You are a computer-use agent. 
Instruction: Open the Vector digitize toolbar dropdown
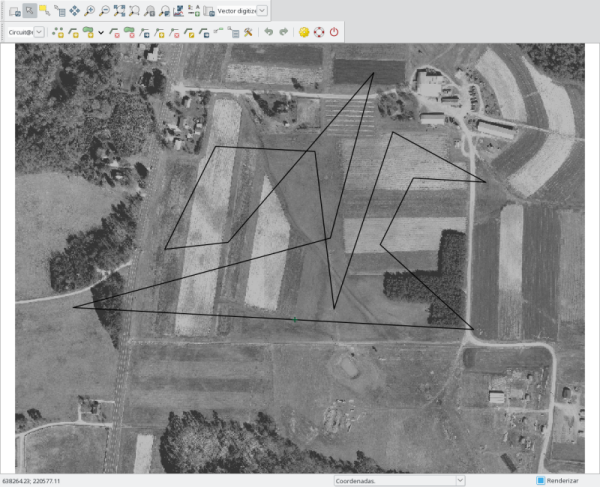tap(262, 10)
